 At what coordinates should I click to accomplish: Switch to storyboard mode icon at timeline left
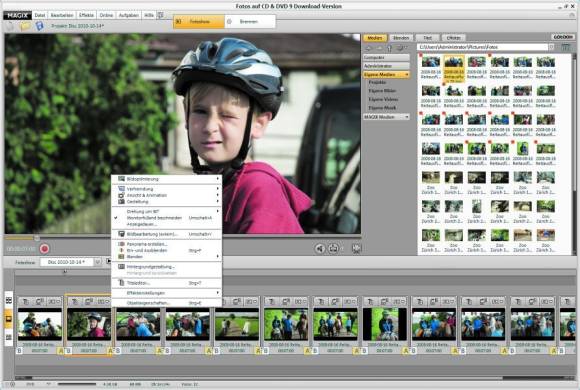coord(9,300)
